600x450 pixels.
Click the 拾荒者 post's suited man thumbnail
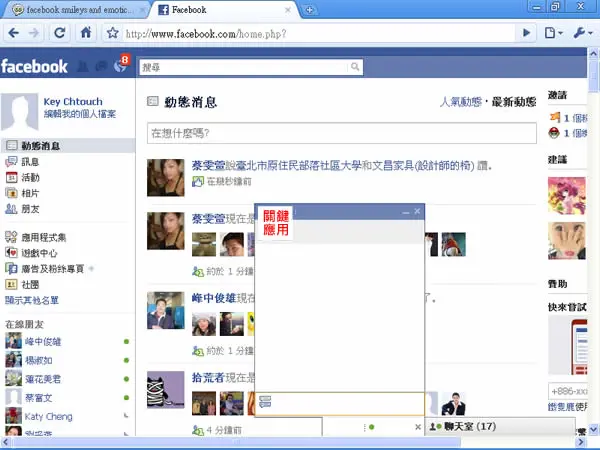pyautogui.click(x=453, y=404)
